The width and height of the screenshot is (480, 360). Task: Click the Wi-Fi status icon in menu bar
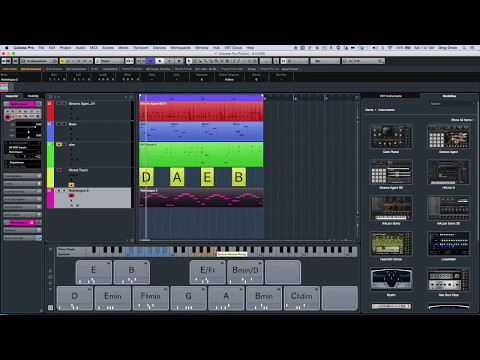tap(390, 48)
